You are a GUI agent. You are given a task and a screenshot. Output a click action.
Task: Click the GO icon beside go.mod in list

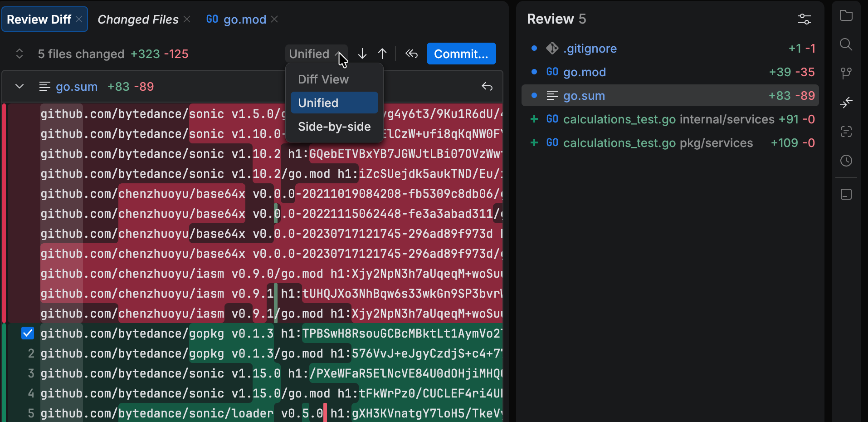552,72
